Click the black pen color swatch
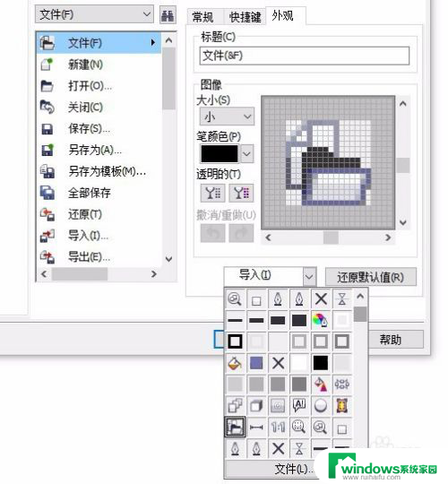Screen dimensions: 448x484 [220, 153]
